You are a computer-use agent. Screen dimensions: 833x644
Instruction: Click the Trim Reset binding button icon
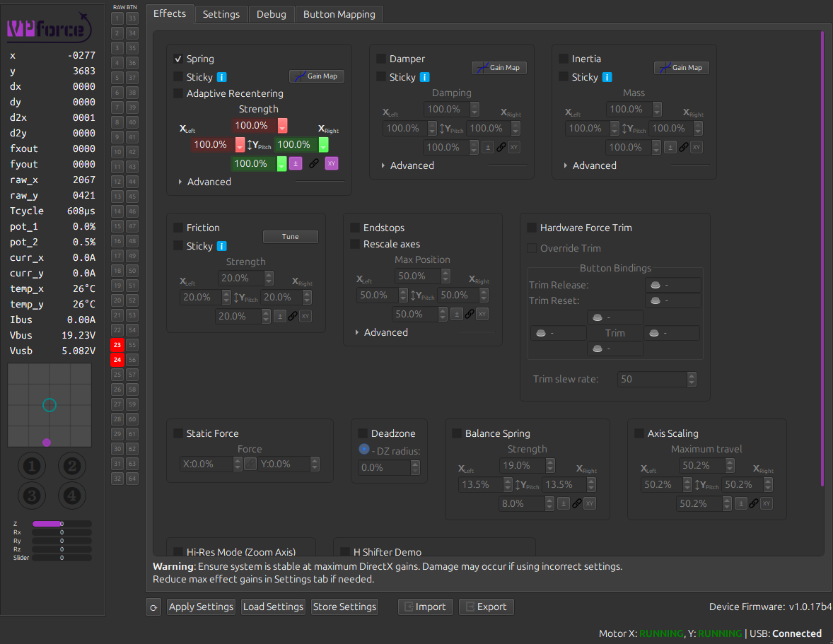tap(656, 300)
